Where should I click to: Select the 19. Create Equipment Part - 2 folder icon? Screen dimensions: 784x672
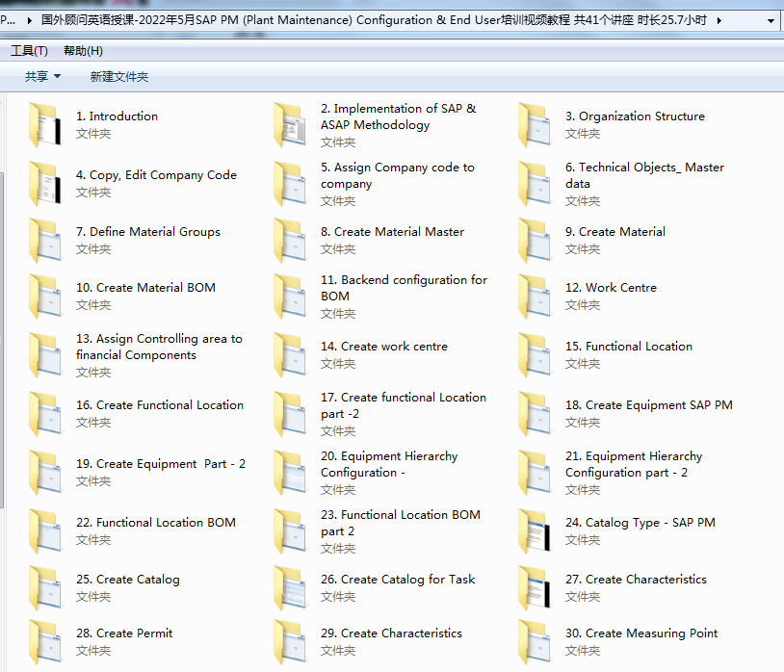pos(45,473)
